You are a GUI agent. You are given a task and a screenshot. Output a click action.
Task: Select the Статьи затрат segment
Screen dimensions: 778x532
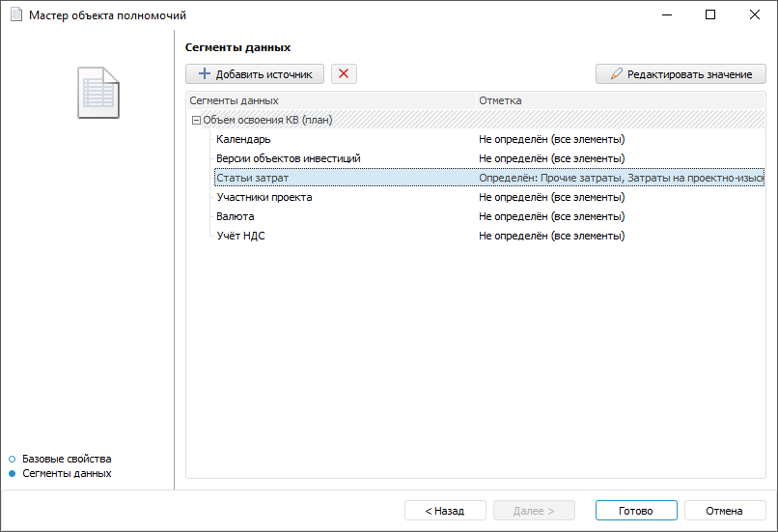coord(252,178)
